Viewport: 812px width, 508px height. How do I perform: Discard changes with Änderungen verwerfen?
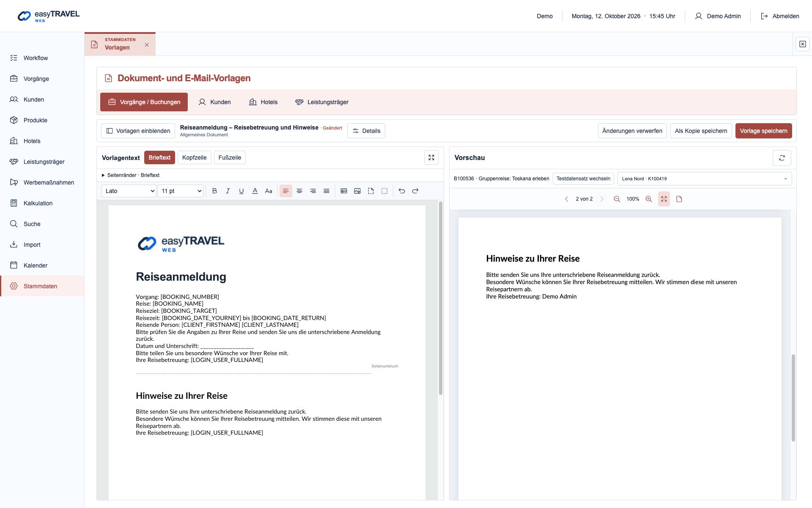632,131
